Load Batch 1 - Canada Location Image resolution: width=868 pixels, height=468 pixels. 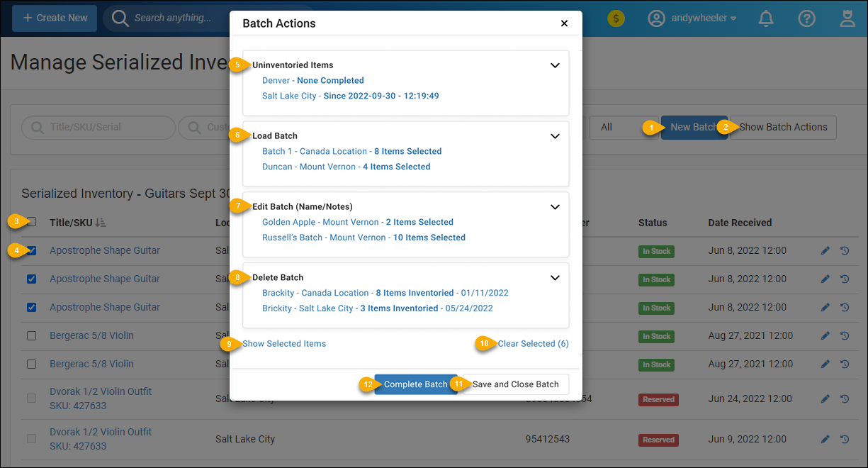(352, 152)
